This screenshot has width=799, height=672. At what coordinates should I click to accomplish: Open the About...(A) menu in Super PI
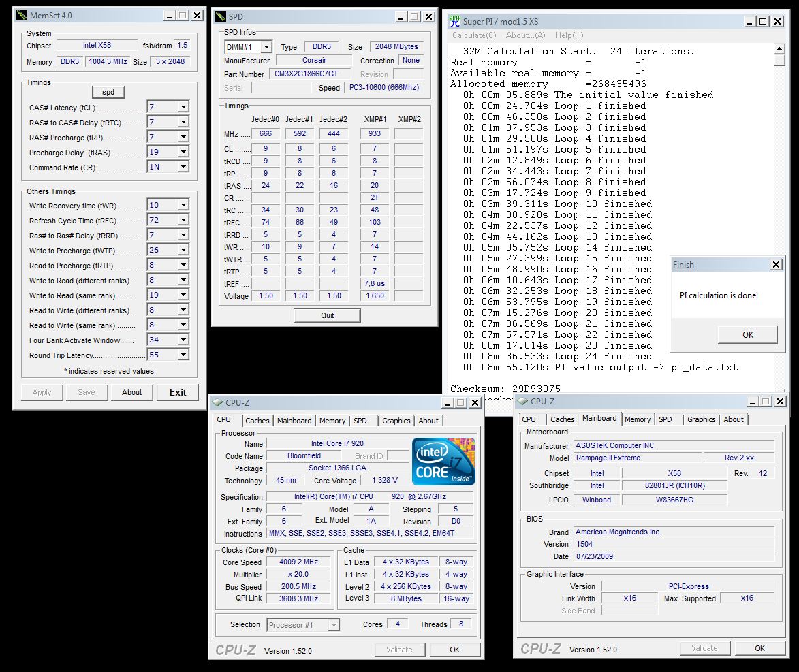coord(525,35)
